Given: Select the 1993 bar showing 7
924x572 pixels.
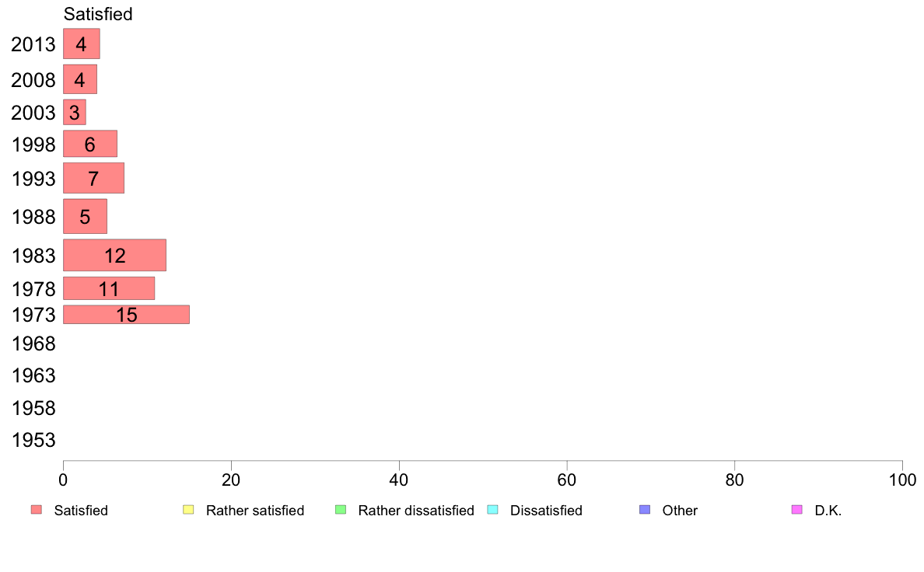Looking at the screenshot, I should pyautogui.click(x=93, y=178).
